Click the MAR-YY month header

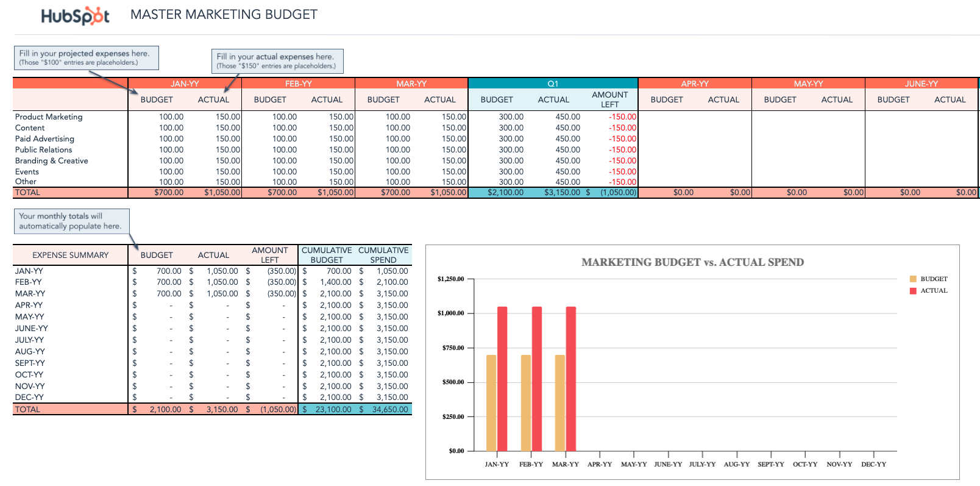click(x=411, y=84)
